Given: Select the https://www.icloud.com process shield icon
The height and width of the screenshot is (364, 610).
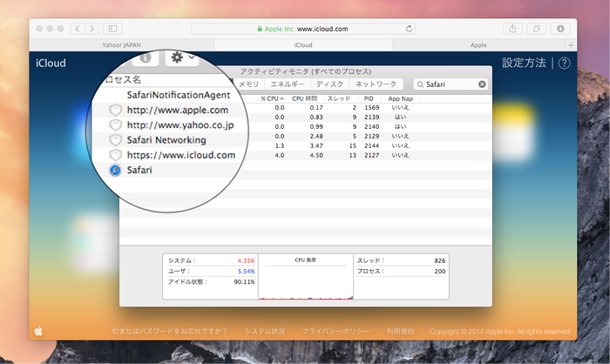Looking at the screenshot, I should [115, 155].
